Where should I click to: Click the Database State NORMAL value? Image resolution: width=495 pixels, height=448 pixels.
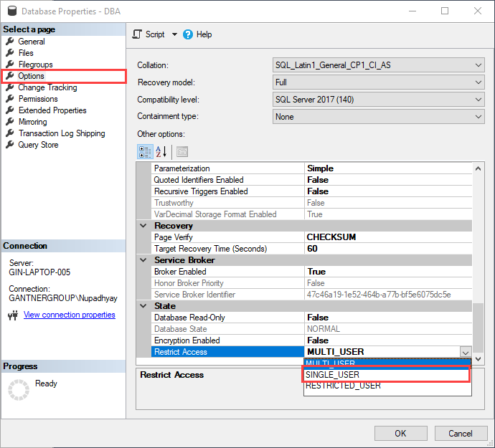pyautogui.click(x=388, y=329)
